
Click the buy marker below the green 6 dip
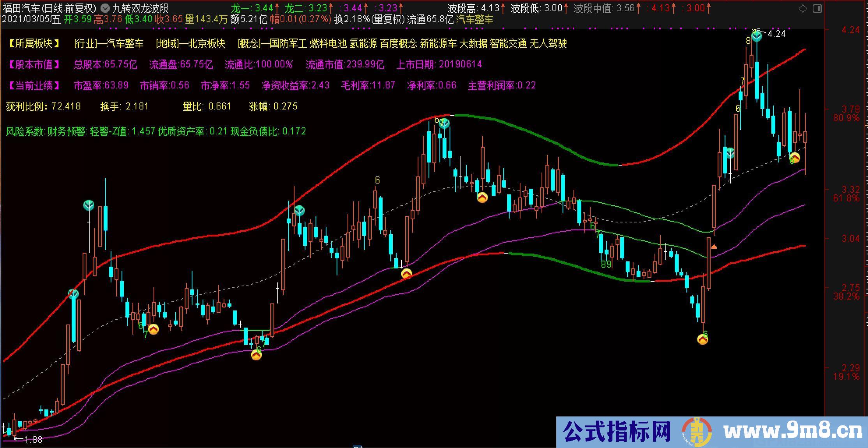tap(256, 355)
